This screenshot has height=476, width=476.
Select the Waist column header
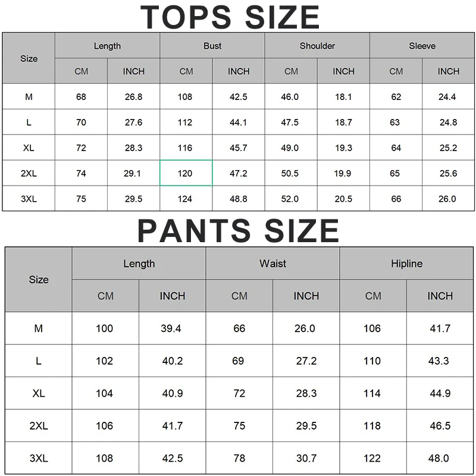tap(273, 264)
